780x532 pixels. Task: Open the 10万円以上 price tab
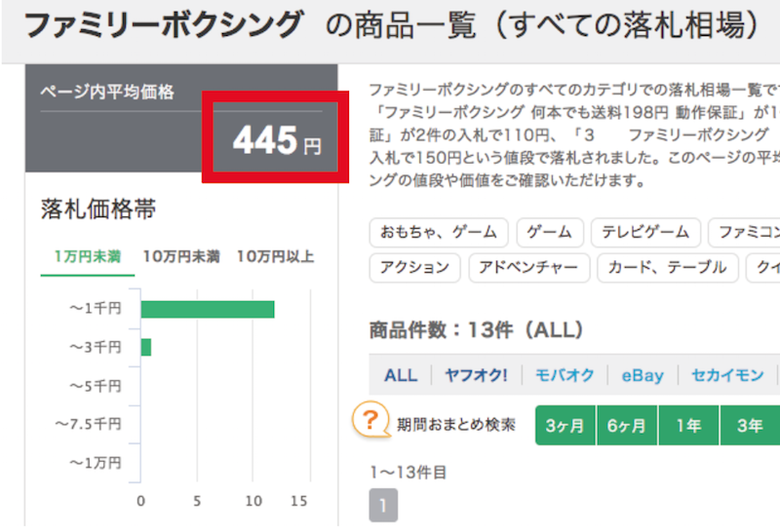coord(275,256)
